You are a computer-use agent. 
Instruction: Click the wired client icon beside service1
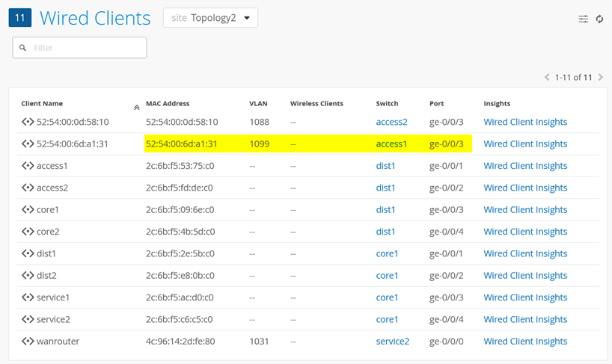point(28,297)
